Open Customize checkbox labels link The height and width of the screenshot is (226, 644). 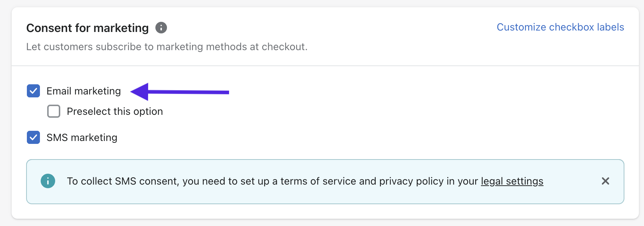coord(560,27)
